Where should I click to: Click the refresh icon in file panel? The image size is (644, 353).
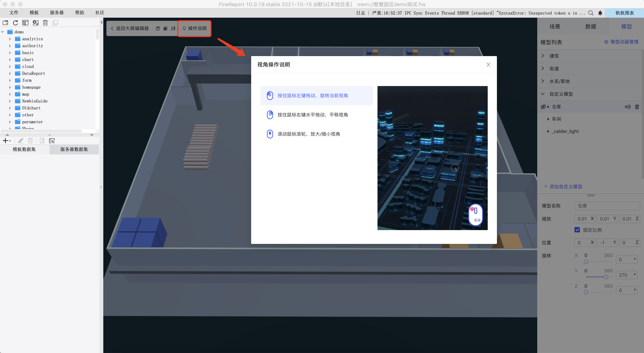coord(16,23)
